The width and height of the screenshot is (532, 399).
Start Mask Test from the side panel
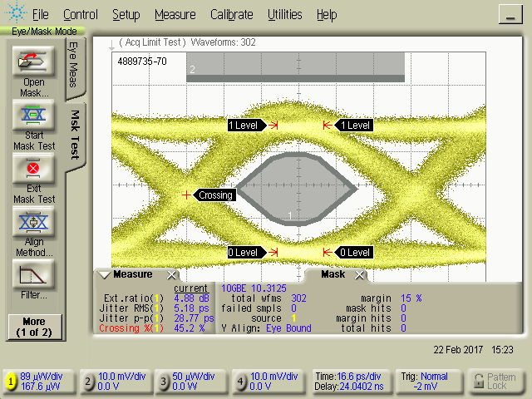(x=33, y=116)
